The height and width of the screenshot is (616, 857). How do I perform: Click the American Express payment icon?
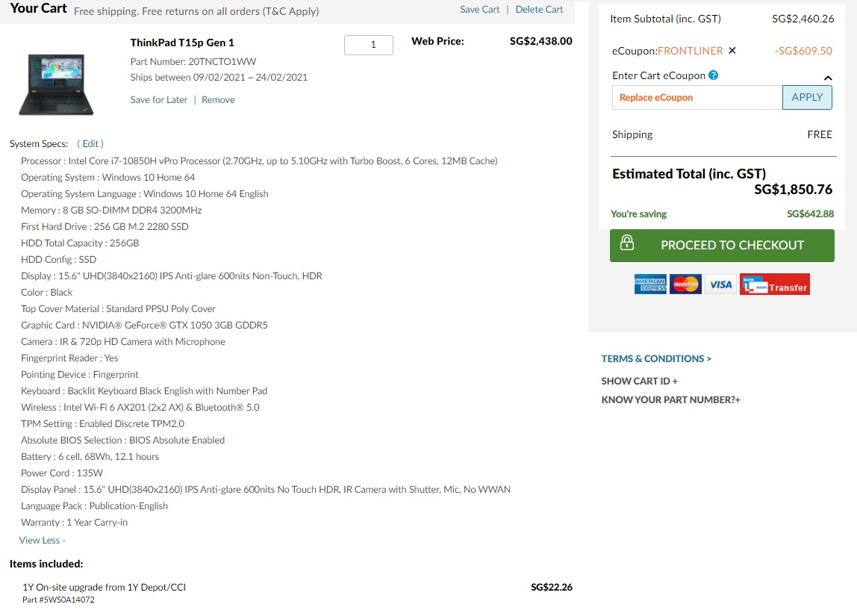point(650,284)
